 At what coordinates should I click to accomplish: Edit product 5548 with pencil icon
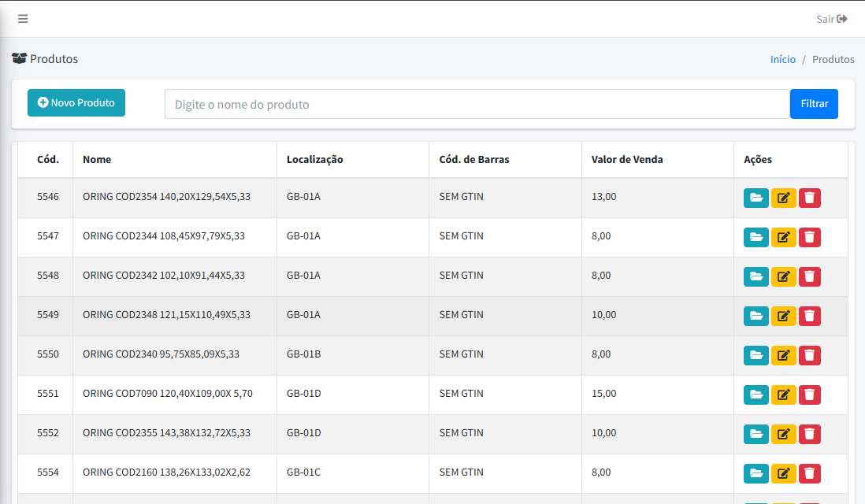[783, 277]
